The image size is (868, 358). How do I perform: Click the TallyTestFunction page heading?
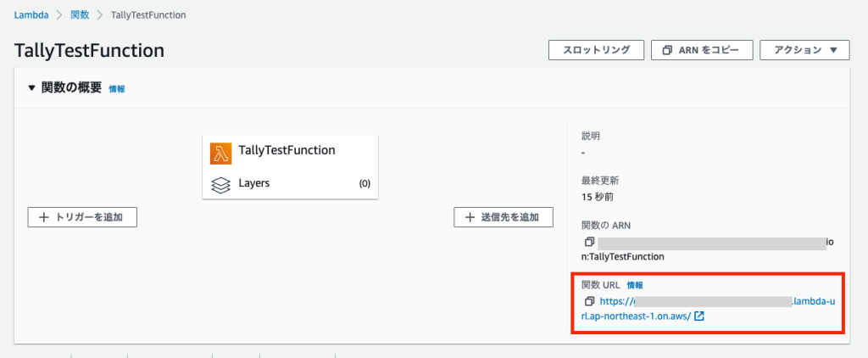point(89,50)
